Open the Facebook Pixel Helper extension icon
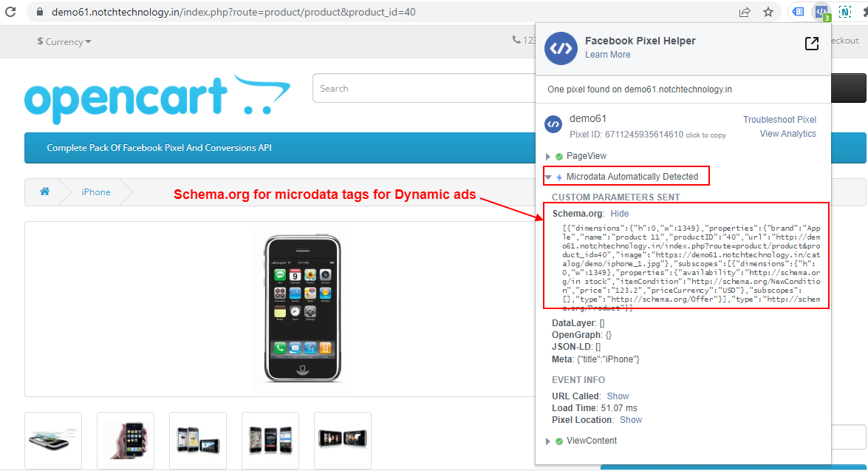Screen dimensions: 868x474 coord(821,12)
